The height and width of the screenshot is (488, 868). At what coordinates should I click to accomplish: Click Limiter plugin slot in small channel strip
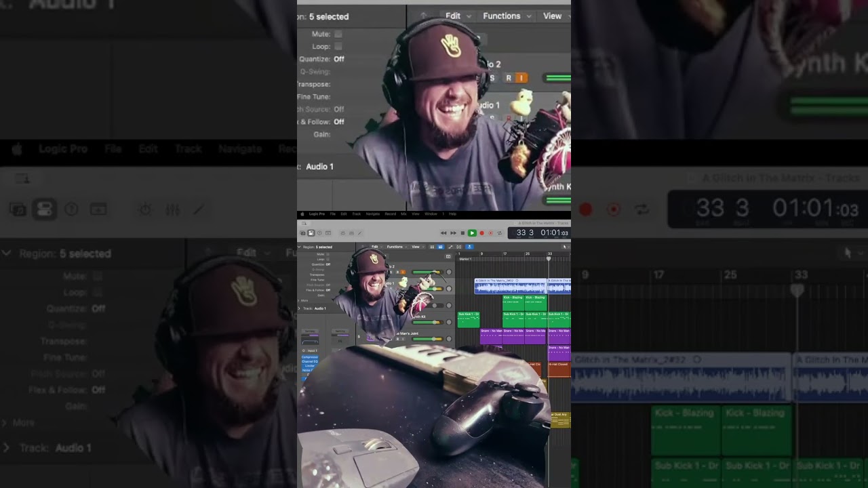pos(310,366)
